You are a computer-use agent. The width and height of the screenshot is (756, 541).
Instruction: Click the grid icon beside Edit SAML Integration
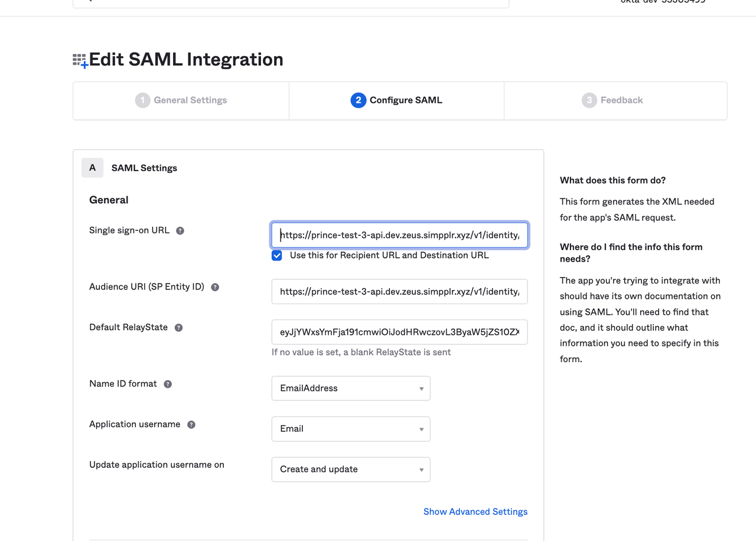79,59
